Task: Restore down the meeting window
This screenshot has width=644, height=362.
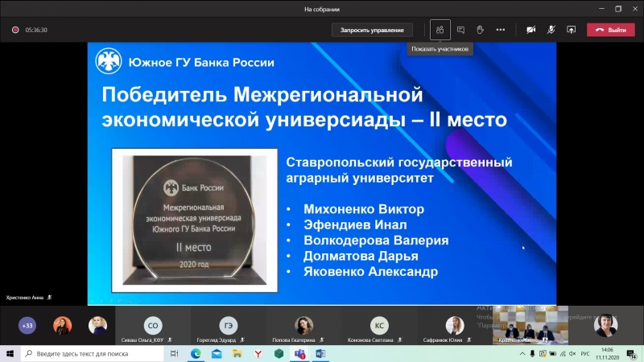Action: 618,9
